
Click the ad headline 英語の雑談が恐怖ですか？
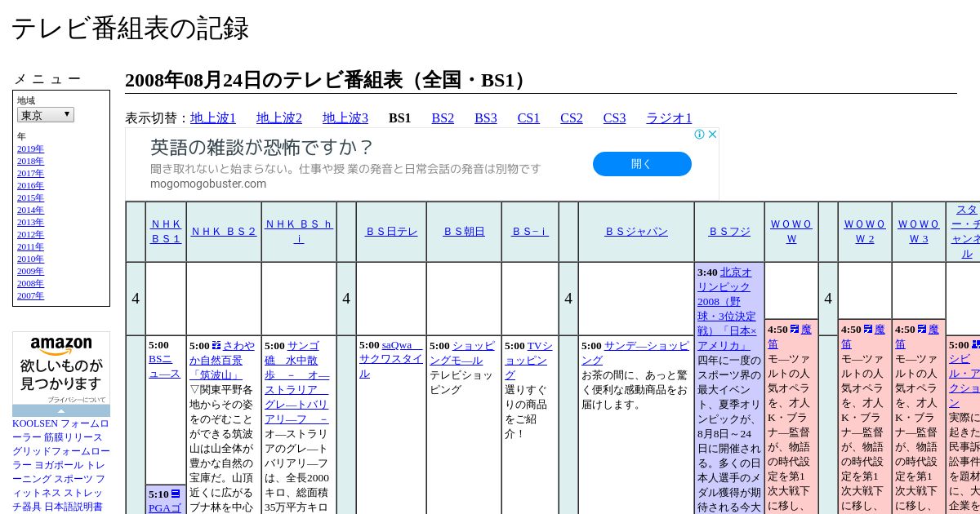click(x=261, y=148)
